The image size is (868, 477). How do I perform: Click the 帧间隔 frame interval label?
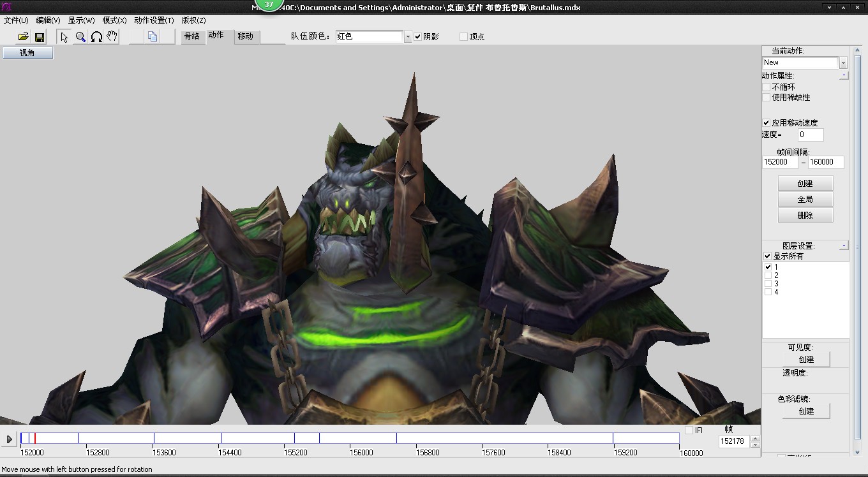click(x=793, y=152)
